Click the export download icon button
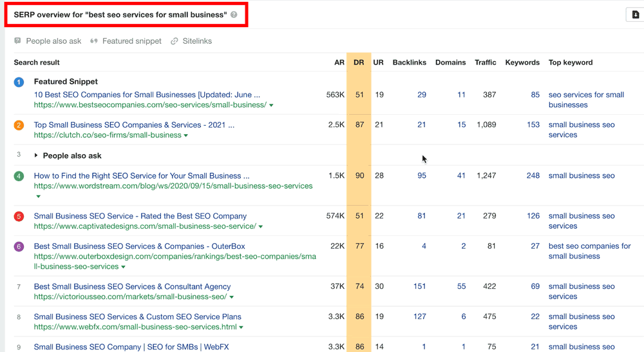The height and width of the screenshot is (352, 644). point(635,15)
